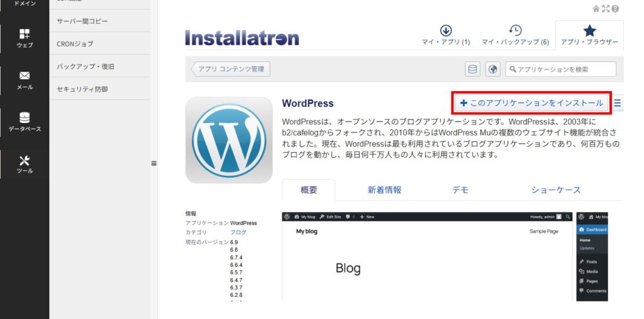Click the database stack icon button

[x=473, y=69]
